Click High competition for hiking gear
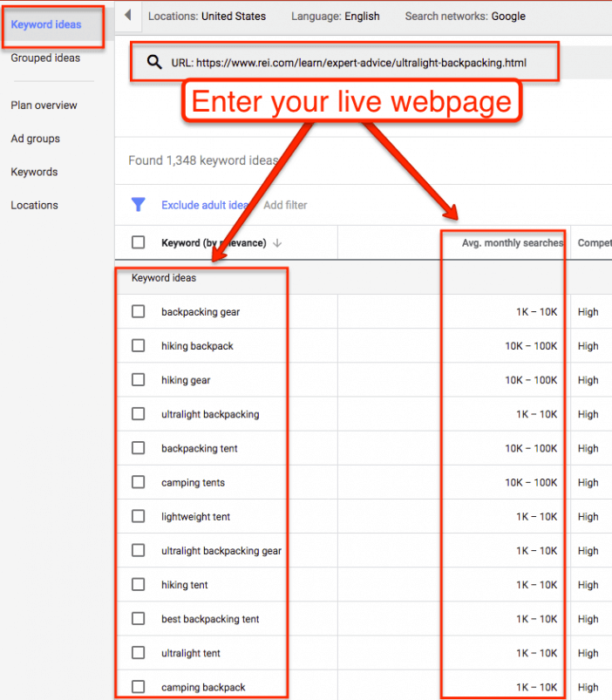This screenshot has width=612, height=700. [588, 380]
